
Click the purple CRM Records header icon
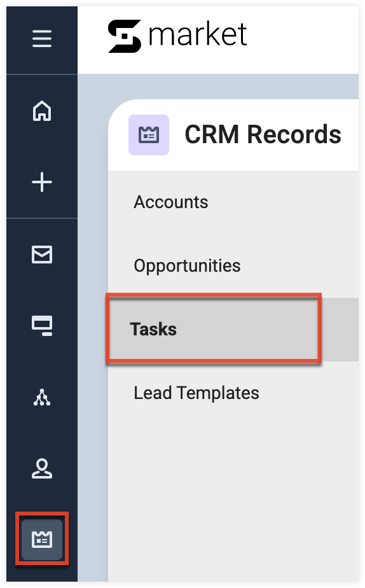149,135
